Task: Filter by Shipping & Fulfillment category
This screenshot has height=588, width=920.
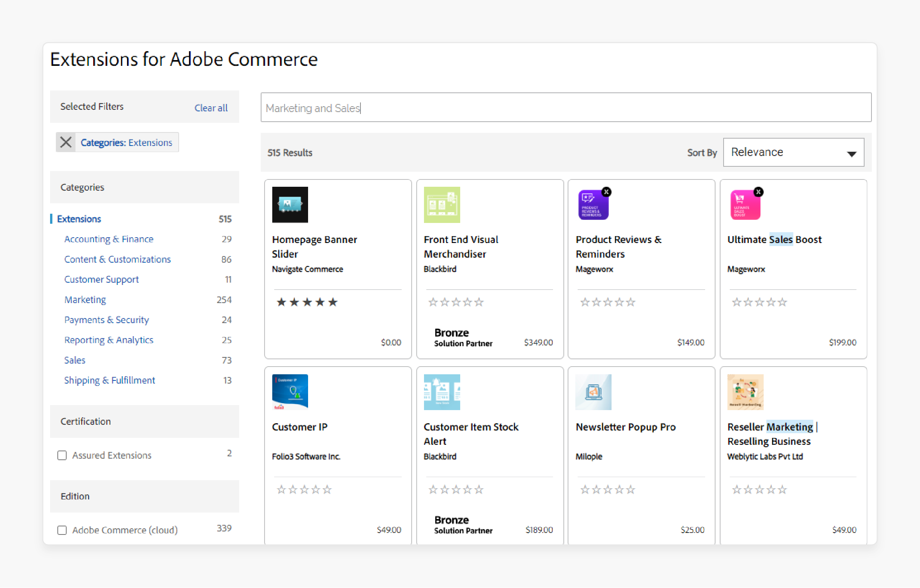Action: (109, 380)
